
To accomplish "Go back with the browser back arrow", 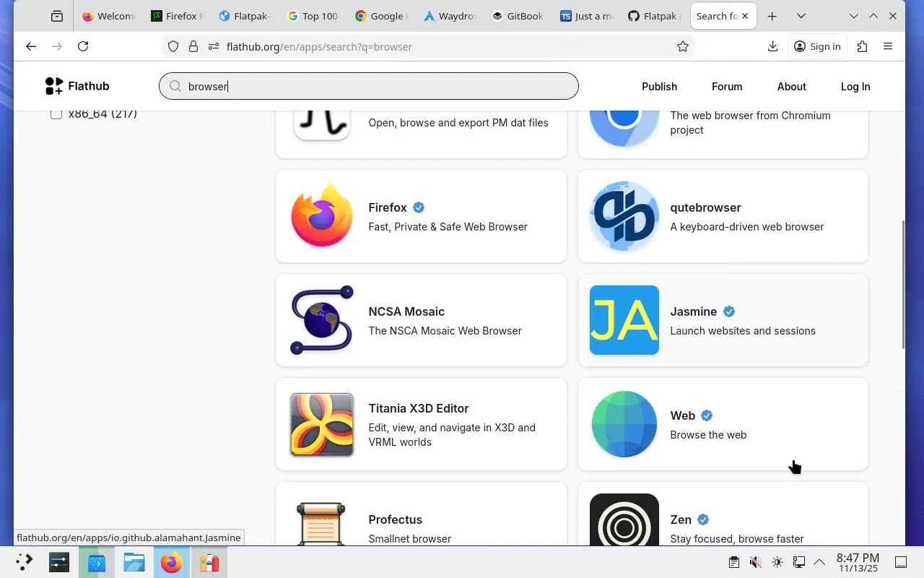I will point(31,46).
